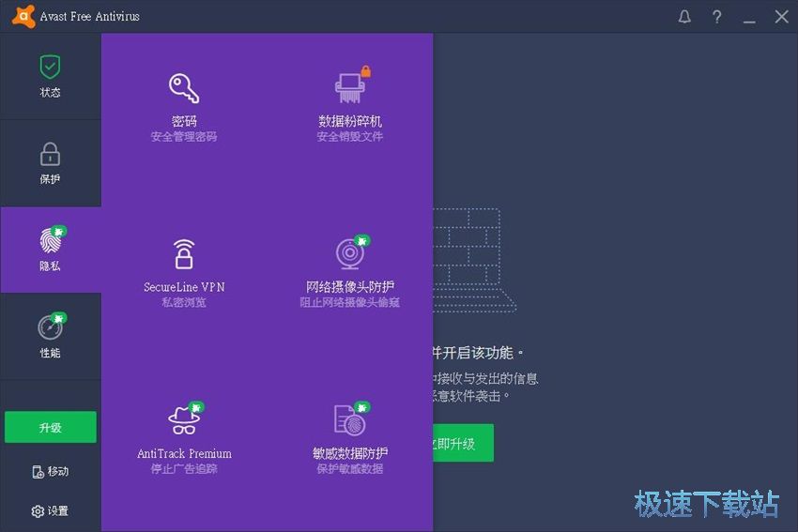Open the 性能 performance section
The width and height of the screenshot is (798, 532).
coord(51,336)
